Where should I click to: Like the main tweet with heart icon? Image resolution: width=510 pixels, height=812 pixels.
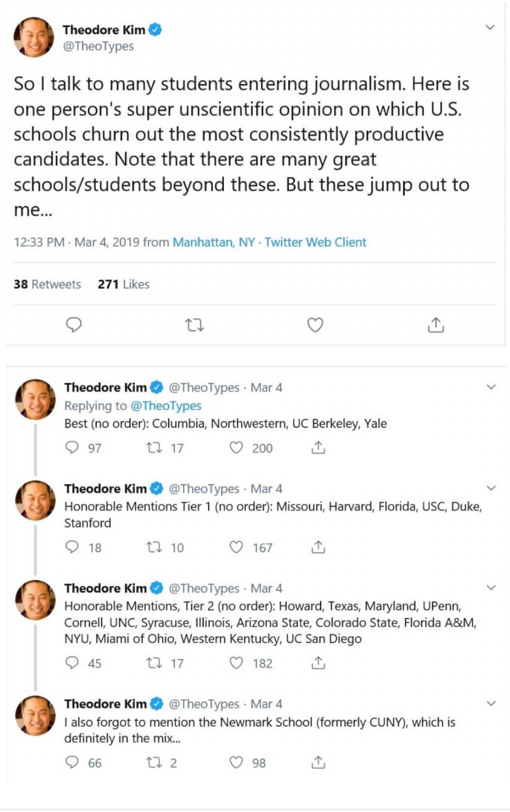pyautogui.click(x=315, y=325)
